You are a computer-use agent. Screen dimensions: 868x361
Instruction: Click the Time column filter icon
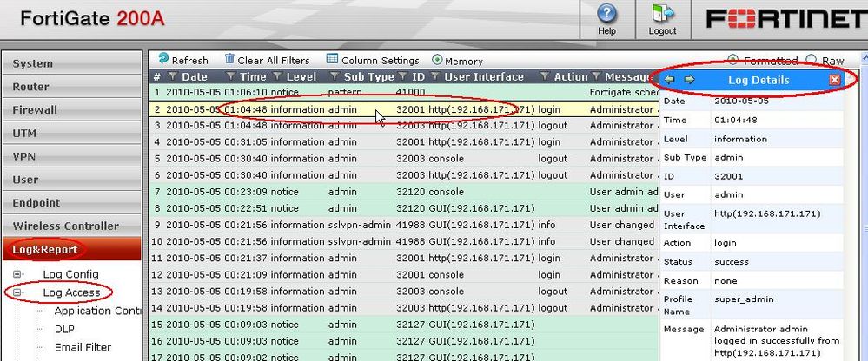point(231,76)
